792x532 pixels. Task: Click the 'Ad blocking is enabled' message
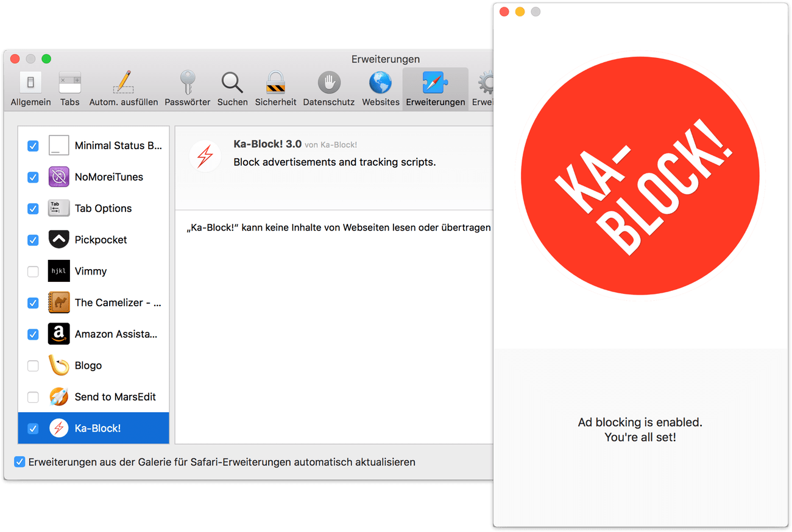click(x=640, y=422)
